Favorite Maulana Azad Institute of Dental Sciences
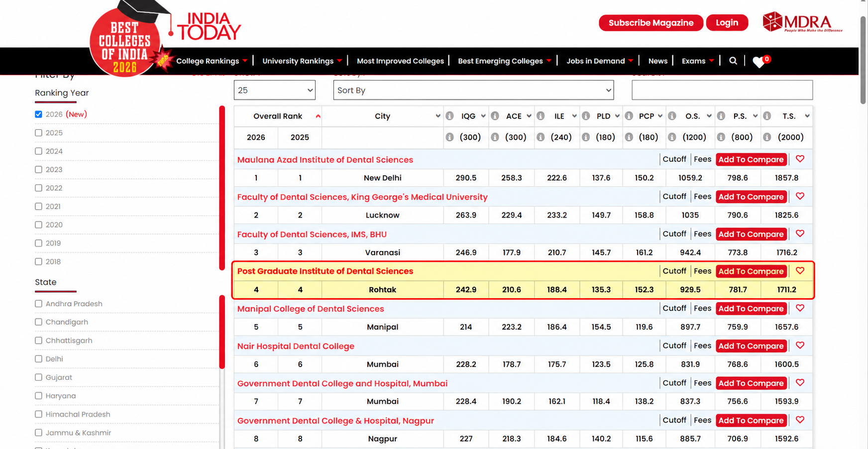 click(800, 159)
